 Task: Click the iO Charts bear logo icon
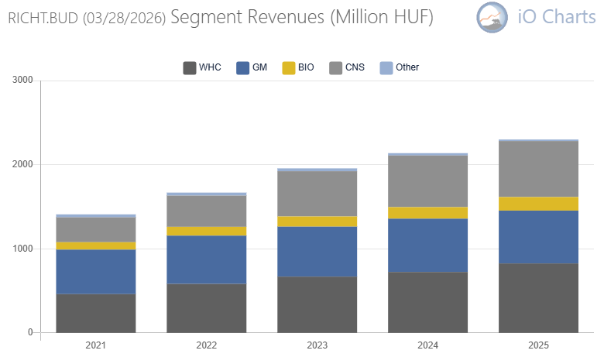pyautogui.click(x=492, y=17)
